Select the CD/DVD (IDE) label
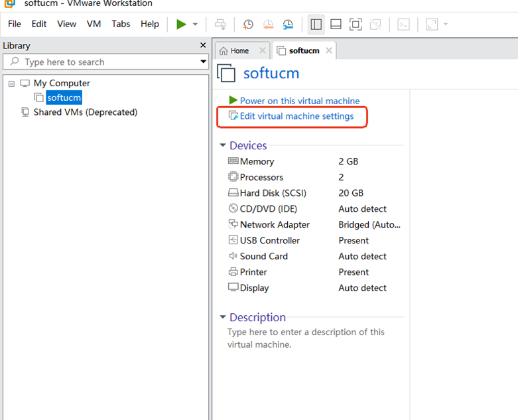Image resolution: width=518 pixels, height=420 pixels. [268, 209]
